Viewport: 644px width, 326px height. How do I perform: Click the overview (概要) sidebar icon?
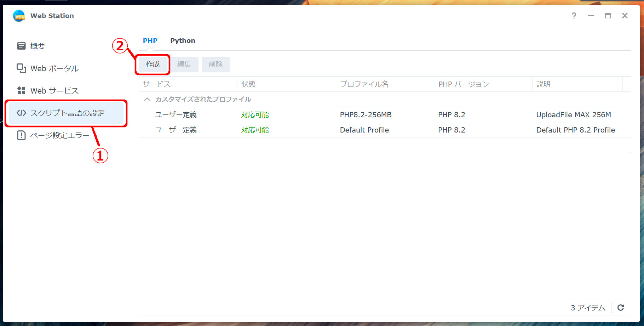[x=21, y=46]
